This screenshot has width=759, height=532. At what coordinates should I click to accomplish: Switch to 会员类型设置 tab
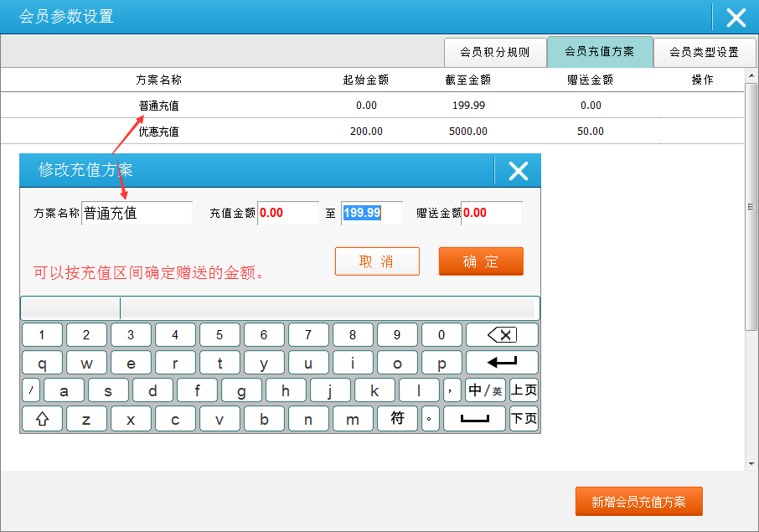[x=704, y=52]
